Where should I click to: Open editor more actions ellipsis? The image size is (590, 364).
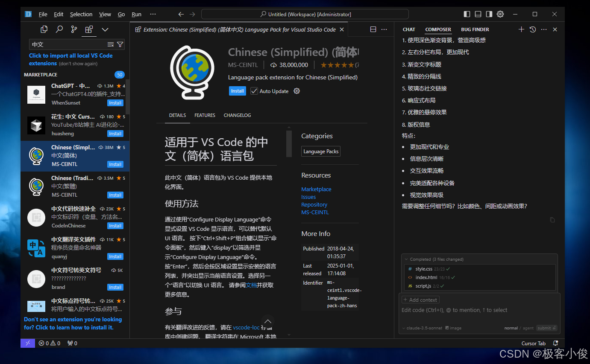point(384,29)
